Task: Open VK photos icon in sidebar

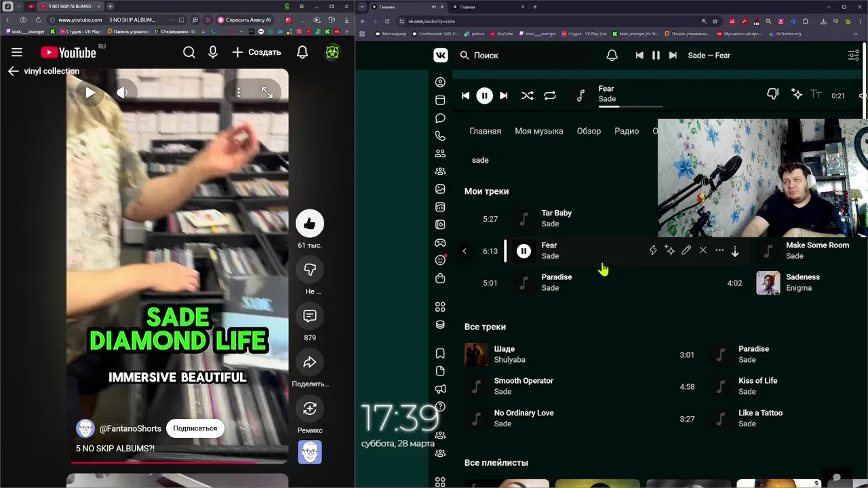Action: 440,189
